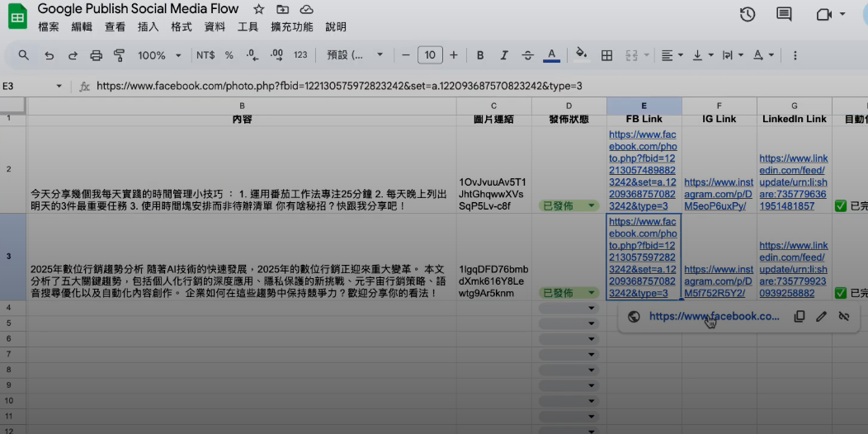Remove the link in the hover popup
Viewport: 868px width, 434px height.
click(x=843, y=316)
